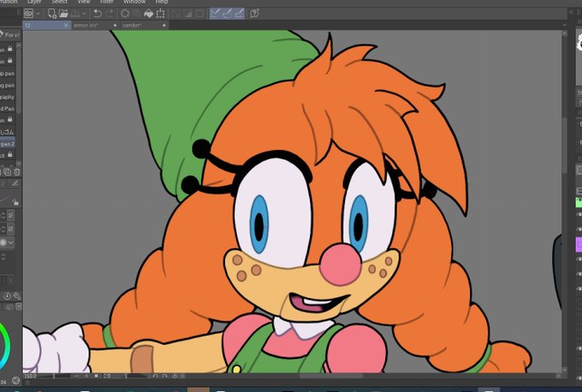The height and width of the screenshot is (392, 582).
Task: Open the View menu
Action: point(84,2)
